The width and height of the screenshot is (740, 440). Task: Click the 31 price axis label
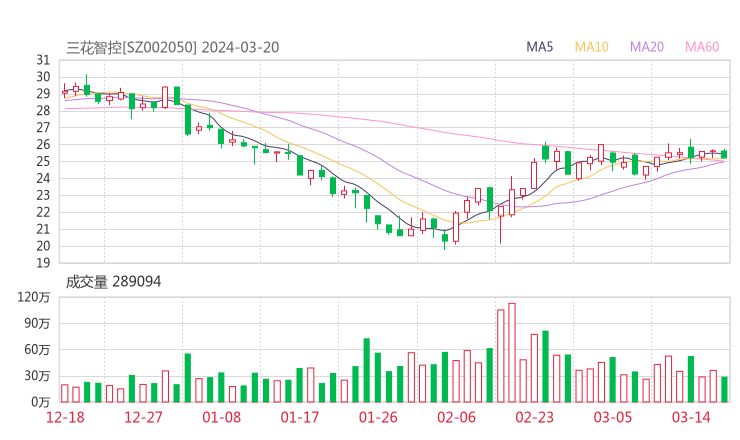click(43, 60)
